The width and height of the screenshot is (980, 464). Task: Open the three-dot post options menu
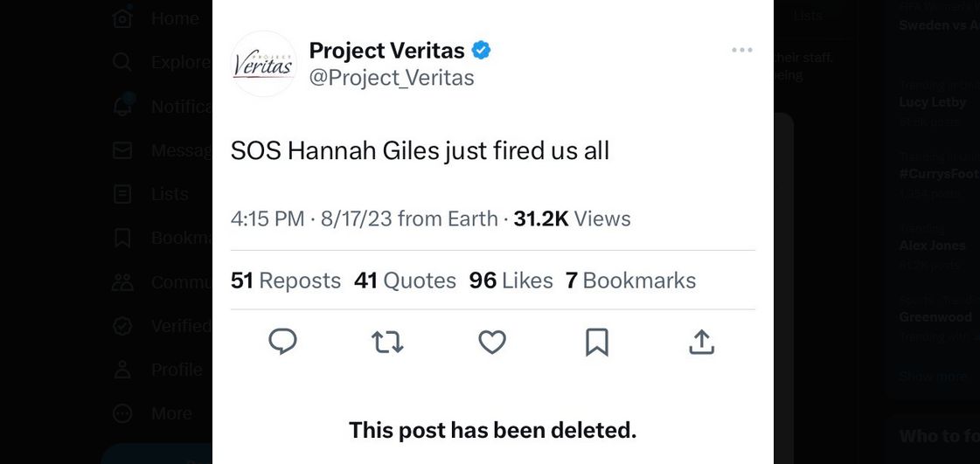pos(741,51)
